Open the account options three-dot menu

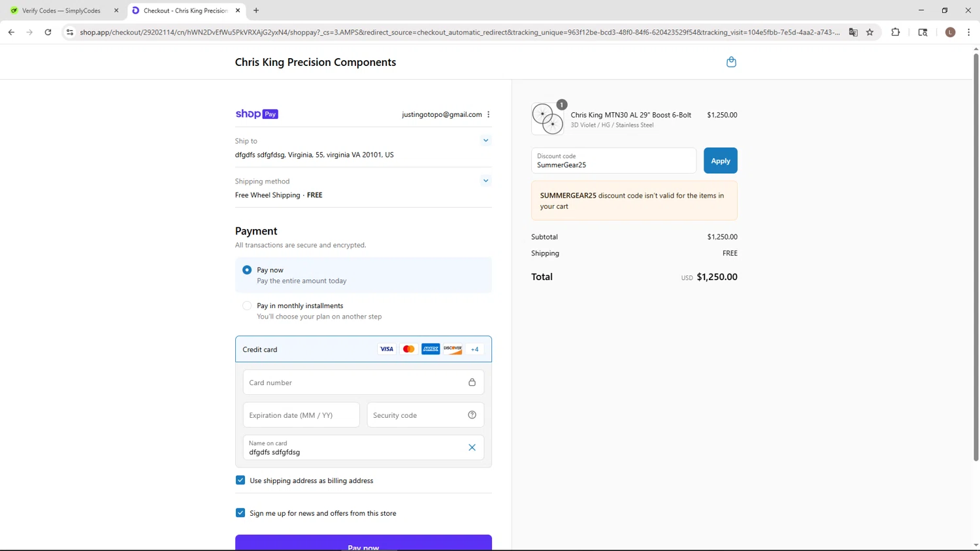click(489, 114)
